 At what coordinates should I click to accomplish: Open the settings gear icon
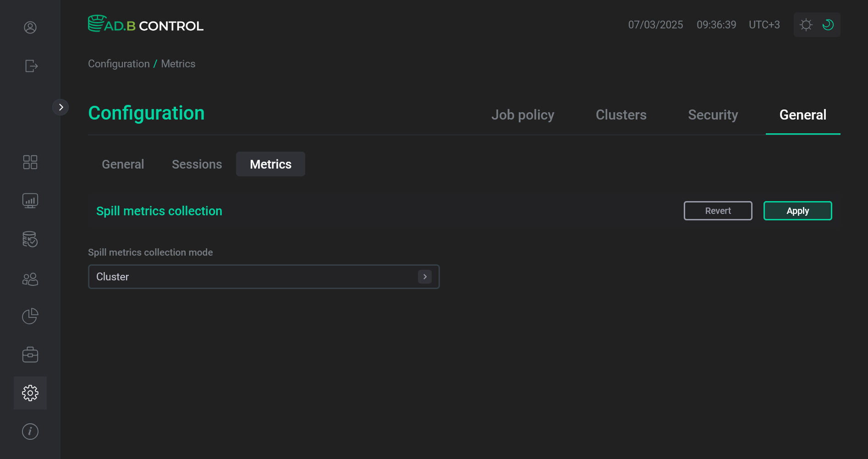click(x=30, y=393)
